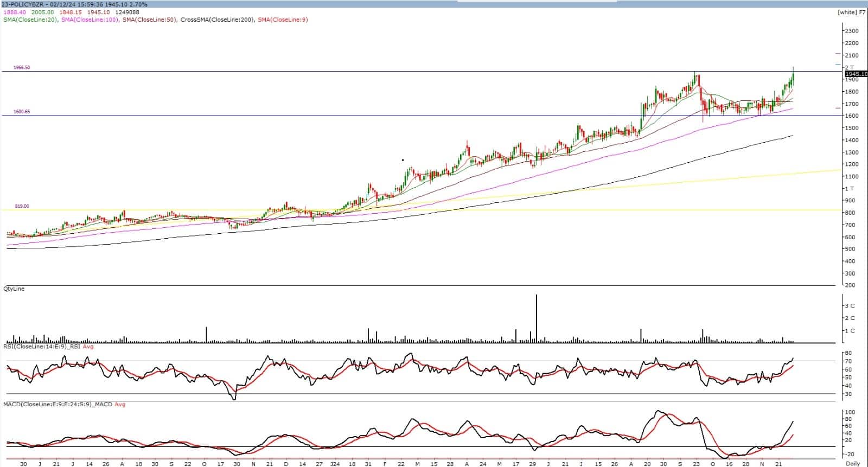Click the tallest volume spike bar
The image size is (868, 467).
pos(536,318)
